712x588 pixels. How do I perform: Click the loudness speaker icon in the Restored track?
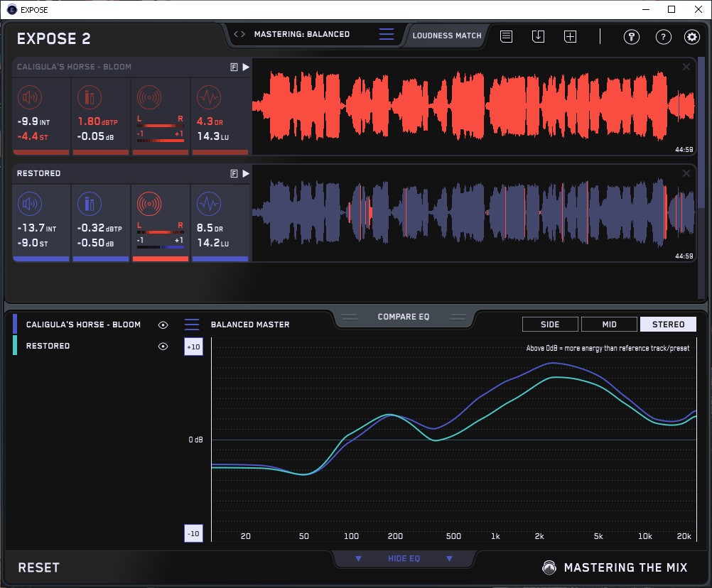30,204
